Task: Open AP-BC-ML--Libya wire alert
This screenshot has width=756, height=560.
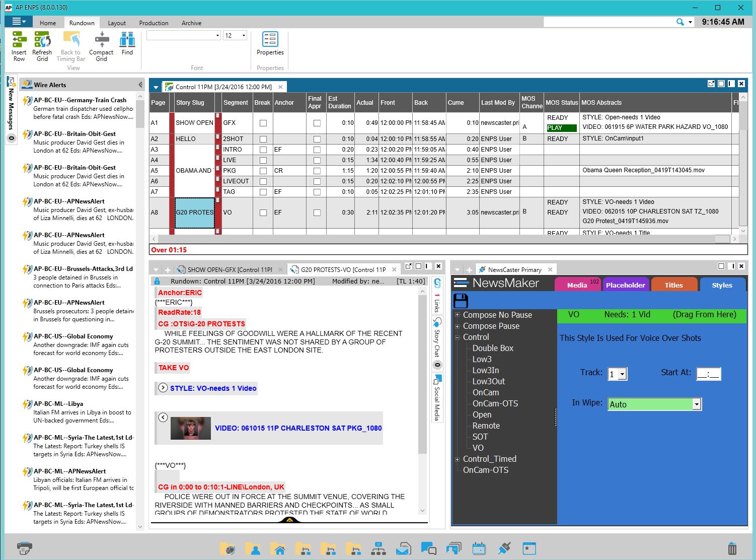Action: [x=78, y=412]
